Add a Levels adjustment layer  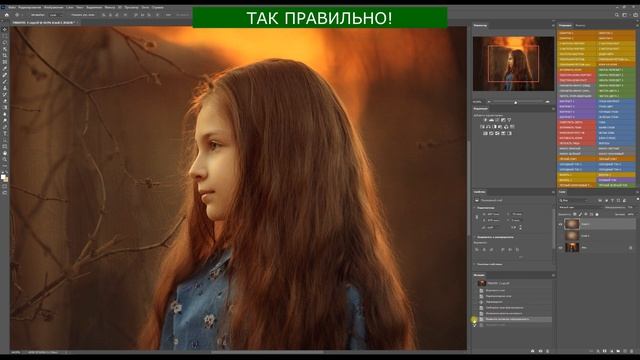491,120
